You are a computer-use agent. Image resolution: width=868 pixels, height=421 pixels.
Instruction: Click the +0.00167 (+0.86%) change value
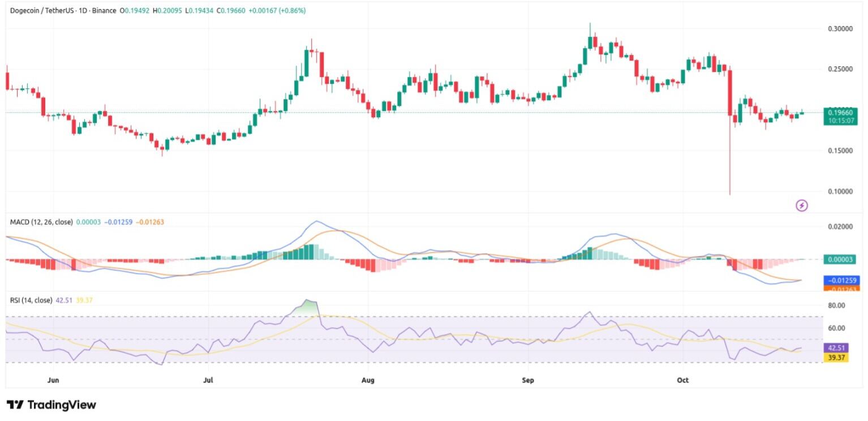(276, 10)
